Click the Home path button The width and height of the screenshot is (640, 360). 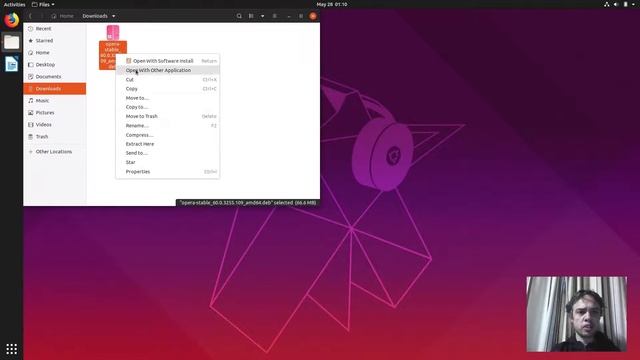pos(62,16)
